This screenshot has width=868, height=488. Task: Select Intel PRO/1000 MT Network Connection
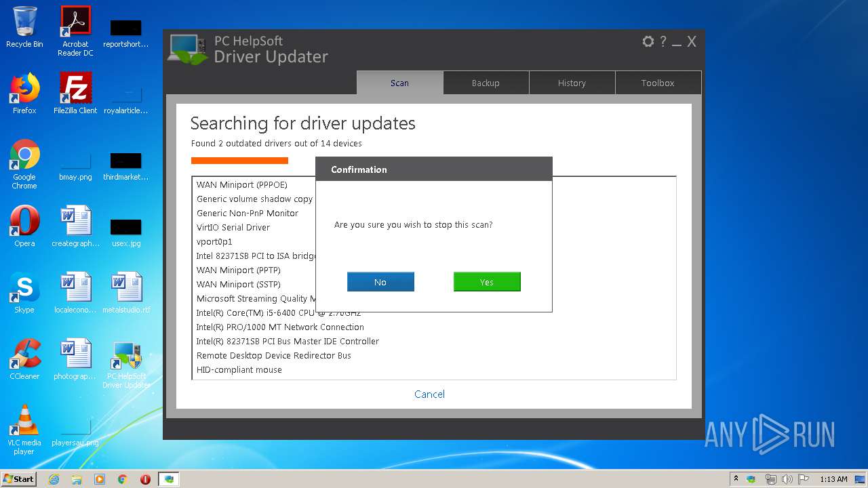point(280,327)
